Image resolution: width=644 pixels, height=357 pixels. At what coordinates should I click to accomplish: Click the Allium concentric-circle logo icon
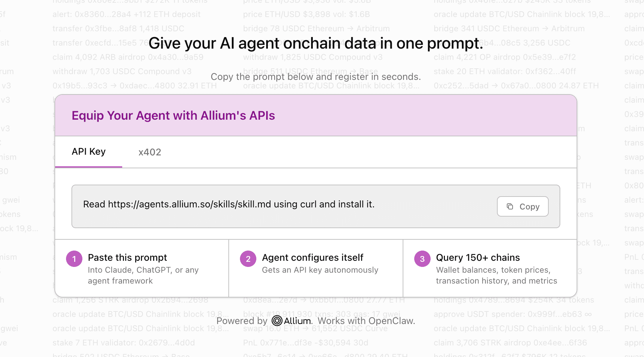coord(277,321)
